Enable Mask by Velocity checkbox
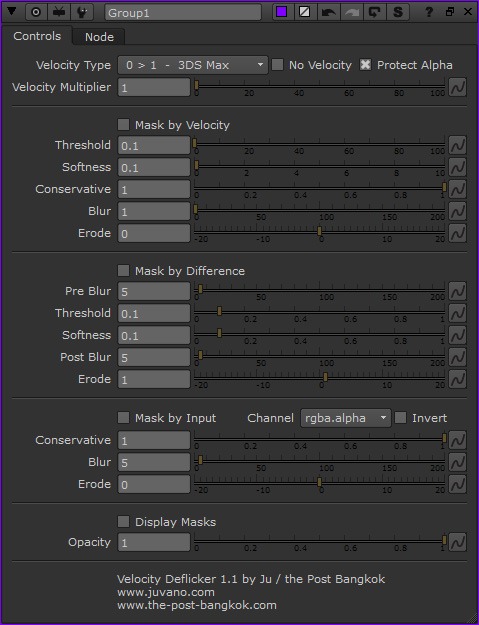Image resolution: width=479 pixels, height=625 pixels. click(x=124, y=125)
